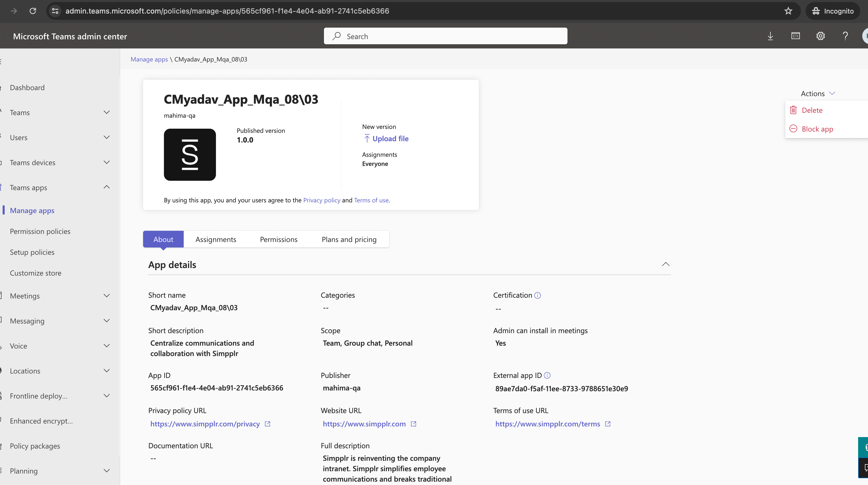
Task: Choose Block app in Actions menu
Action: [x=817, y=129]
